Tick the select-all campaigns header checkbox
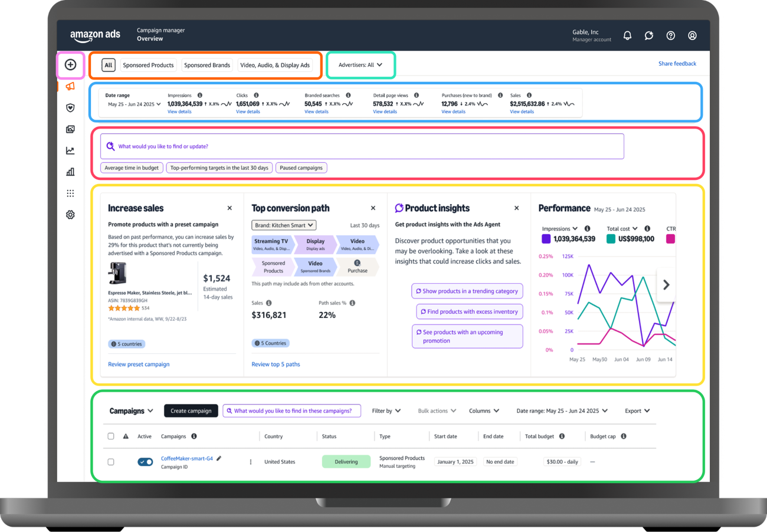The image size is (767, 532). (111, 436)
